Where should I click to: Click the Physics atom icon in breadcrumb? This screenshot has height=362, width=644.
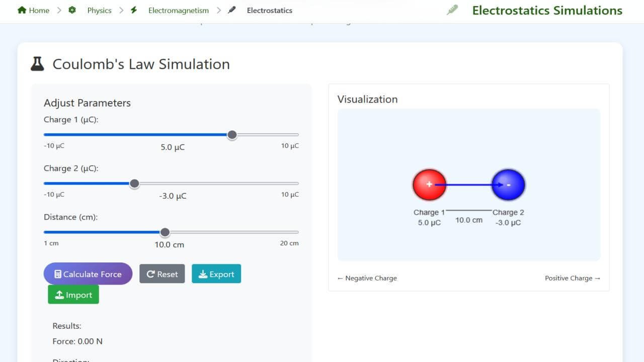72,10
